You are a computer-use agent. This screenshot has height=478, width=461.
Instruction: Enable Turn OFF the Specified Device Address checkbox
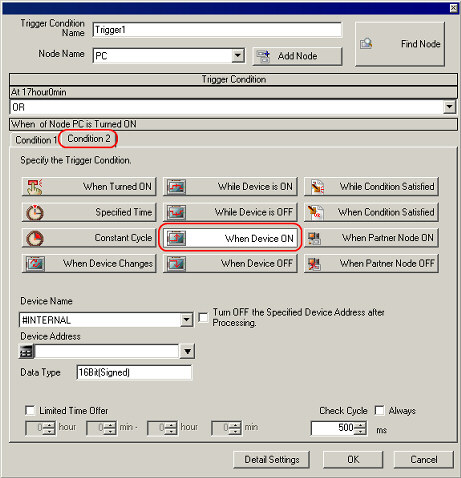203,317
